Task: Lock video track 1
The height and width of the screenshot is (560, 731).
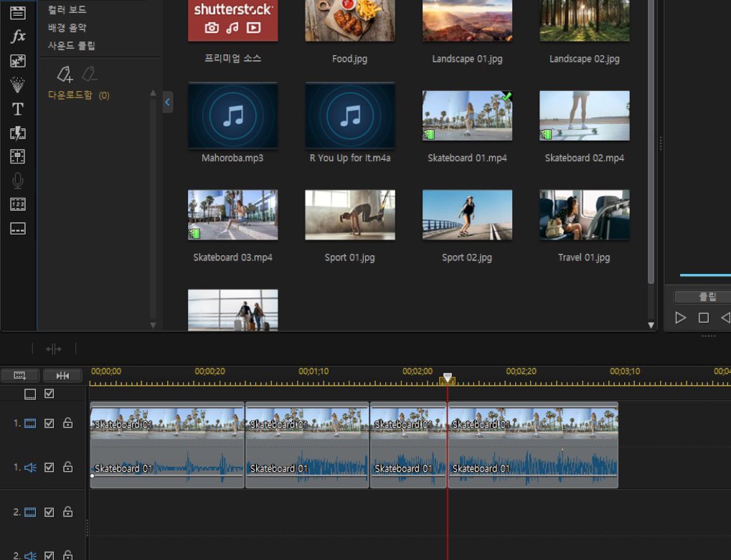Action: pos(68,422)
